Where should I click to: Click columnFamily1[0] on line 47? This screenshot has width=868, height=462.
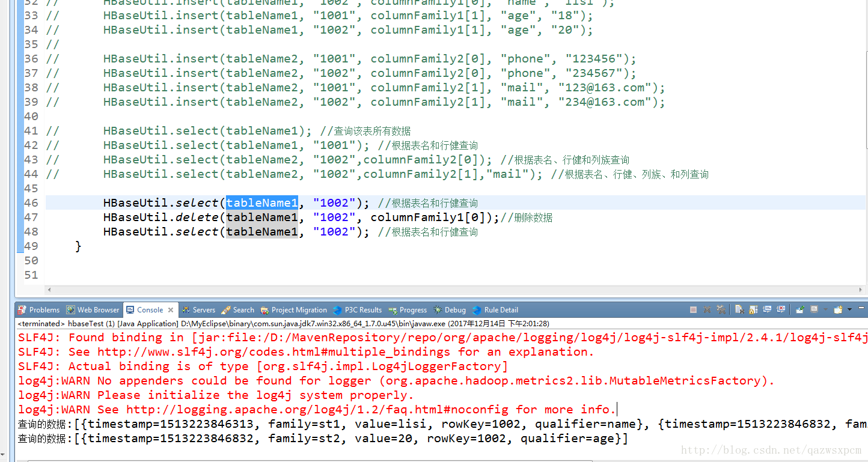point(428,217)
